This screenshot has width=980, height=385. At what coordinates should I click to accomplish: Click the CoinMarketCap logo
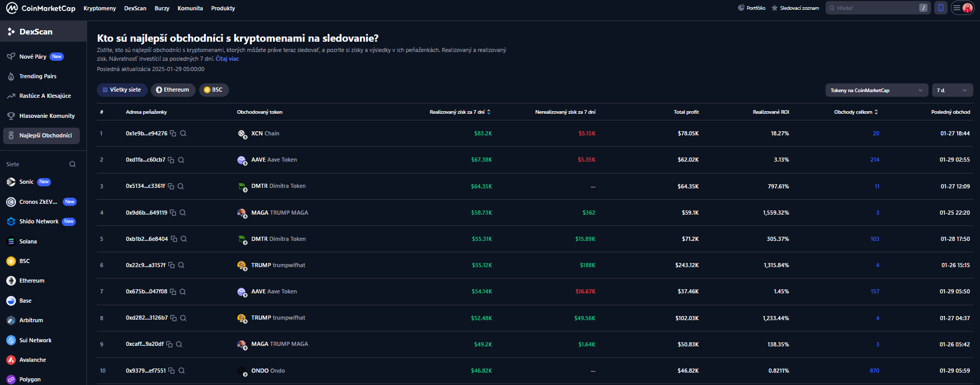pyautogui.click(x=41, y=8)
